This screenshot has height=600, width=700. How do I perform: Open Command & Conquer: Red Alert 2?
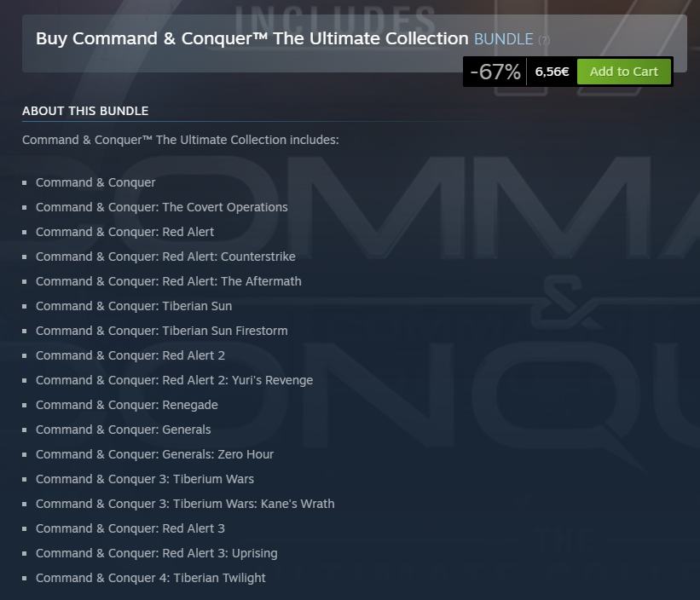click(x=130, y=355)
